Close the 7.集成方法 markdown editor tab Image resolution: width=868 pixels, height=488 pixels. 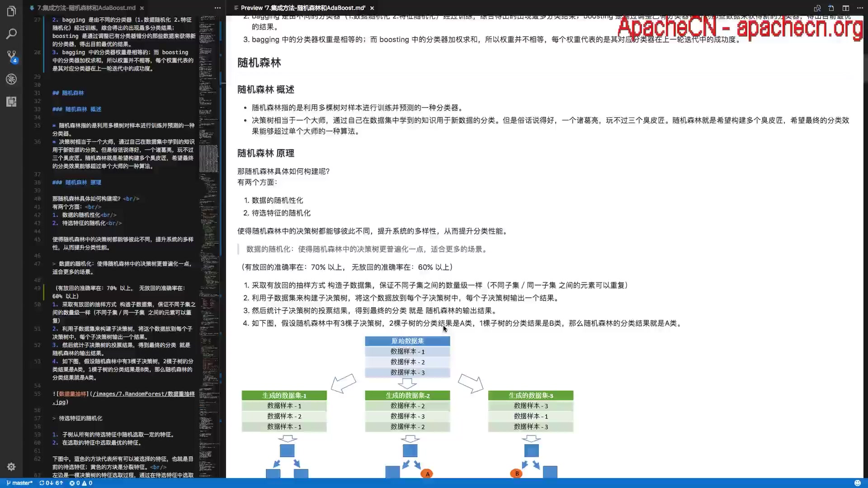[142, 8]
